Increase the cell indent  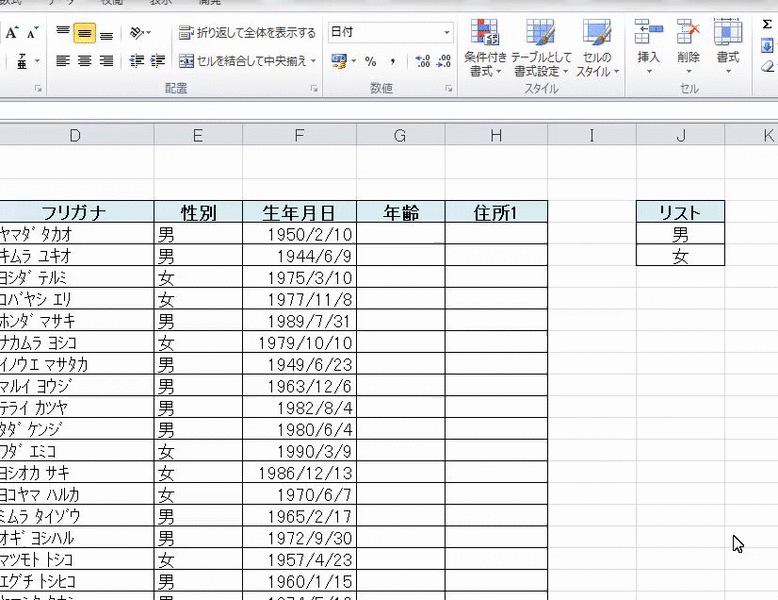pos(158,61)
